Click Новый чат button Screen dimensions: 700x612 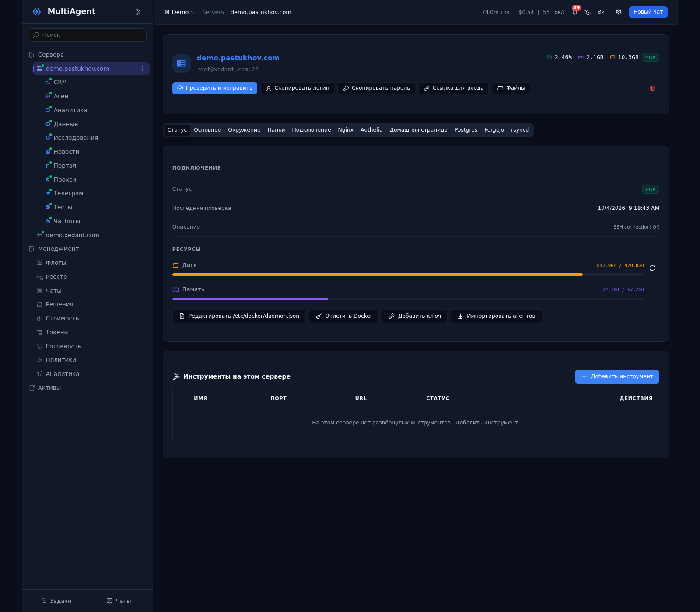click(x=648, y=12)
